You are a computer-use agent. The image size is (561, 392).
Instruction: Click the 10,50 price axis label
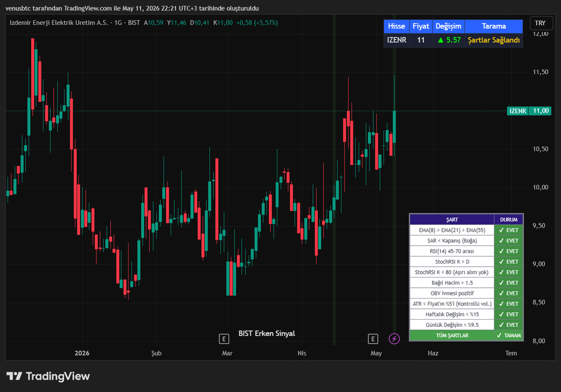[x=540, y=149]
